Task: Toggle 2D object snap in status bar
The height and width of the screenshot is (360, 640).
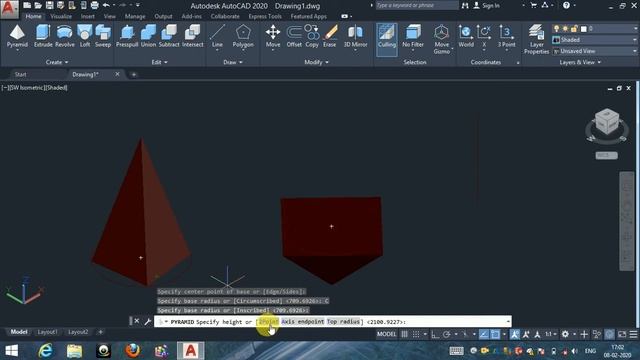Action: (495, 334)
